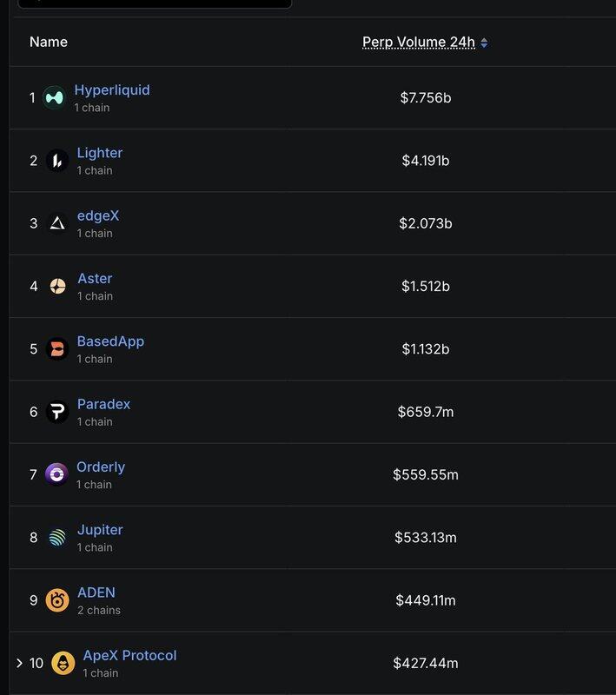Click the ApeX Protocol logo icon
Screen dimensions: 616x695
pyautogui.click(x=63, y=663)
